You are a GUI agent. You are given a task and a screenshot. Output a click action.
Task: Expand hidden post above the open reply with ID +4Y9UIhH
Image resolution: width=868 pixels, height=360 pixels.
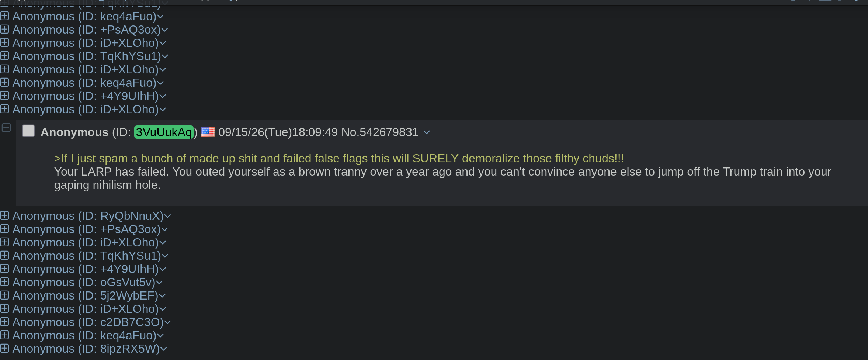(4, 96)
